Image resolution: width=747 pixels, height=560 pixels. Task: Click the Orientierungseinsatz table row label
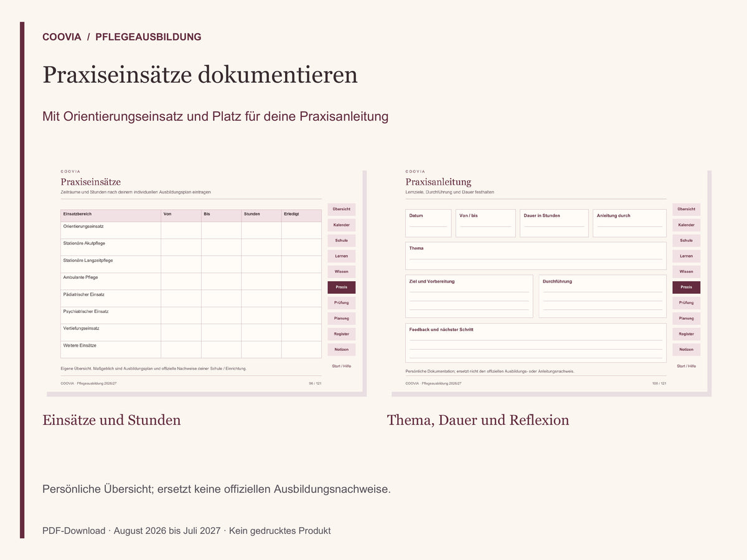tap(83, 226)
